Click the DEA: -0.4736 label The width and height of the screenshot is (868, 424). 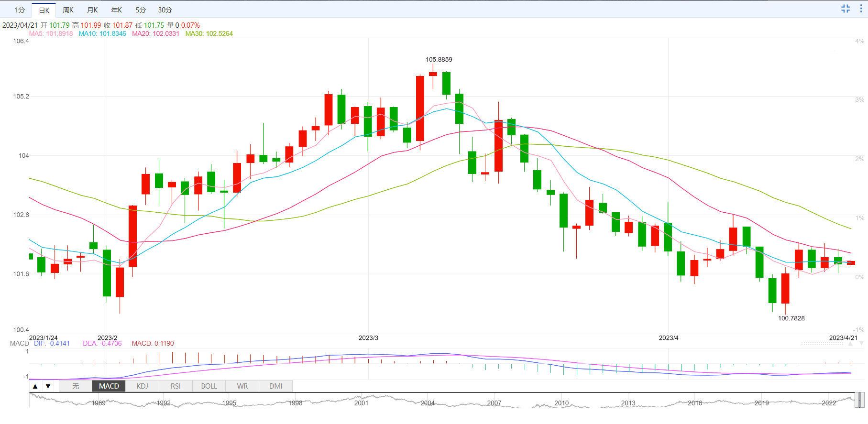tap(102, 343)
